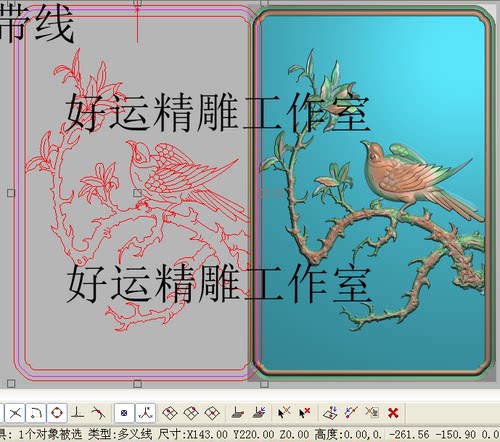Click the cursor coordinate '-150.90'

coord(456,434)
